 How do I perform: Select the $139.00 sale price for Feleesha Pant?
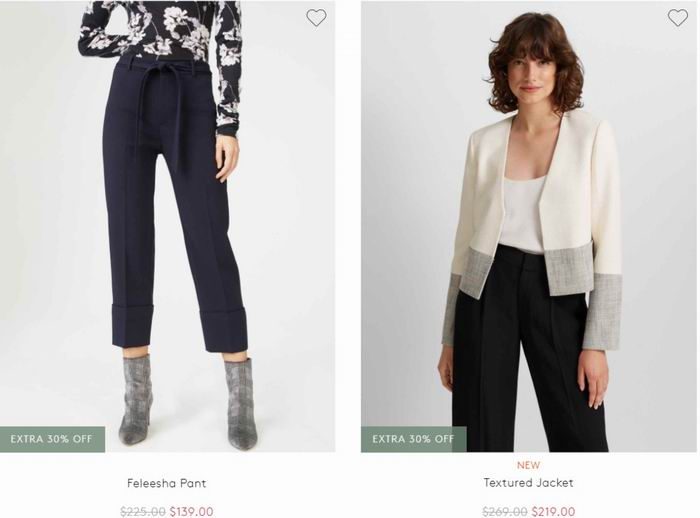pos(192,511)
